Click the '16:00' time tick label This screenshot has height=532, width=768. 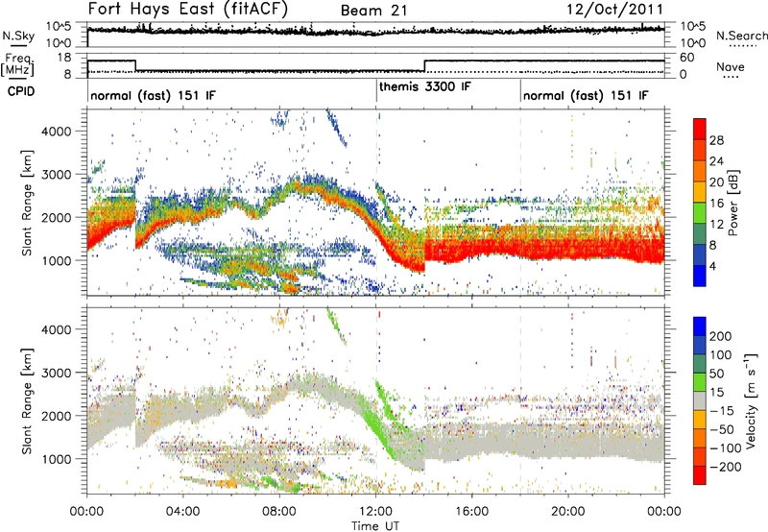(471, 511)
